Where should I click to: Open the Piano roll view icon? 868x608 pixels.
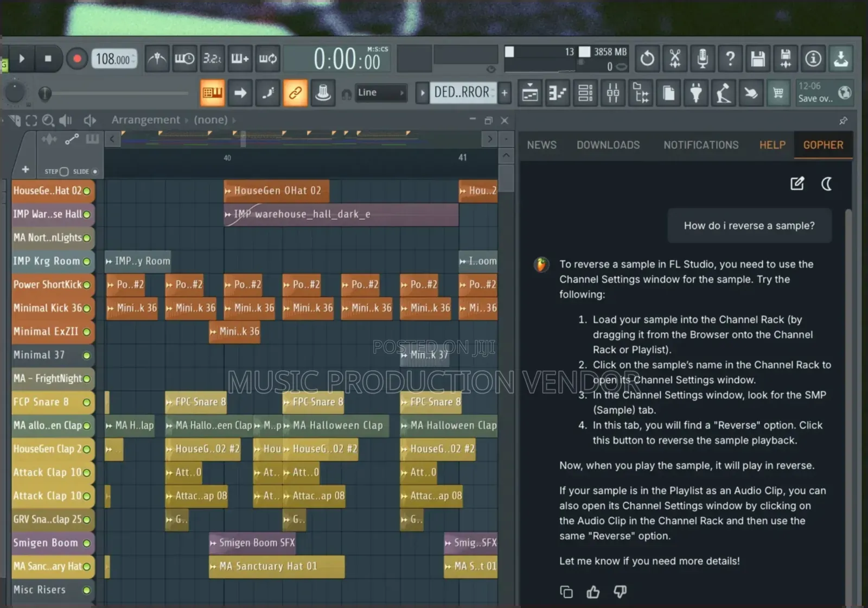[x=558, y=93]
